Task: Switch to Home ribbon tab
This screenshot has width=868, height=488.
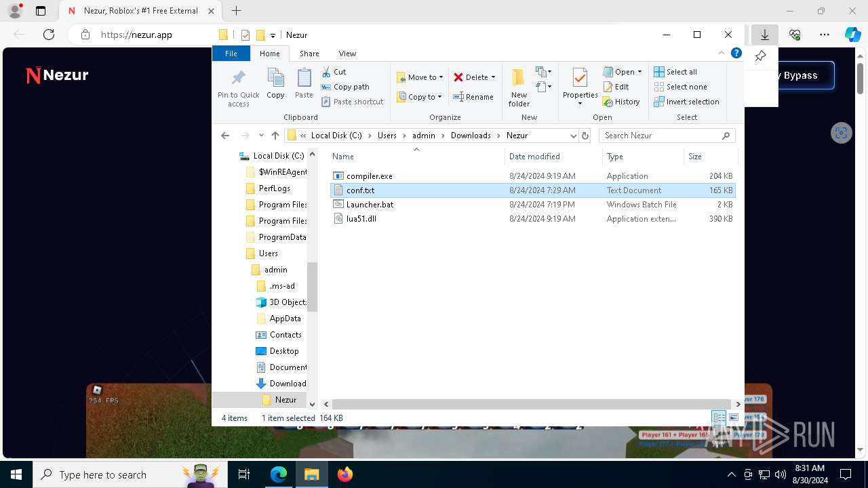Action: pyautogui.click(x=269, y=54)
